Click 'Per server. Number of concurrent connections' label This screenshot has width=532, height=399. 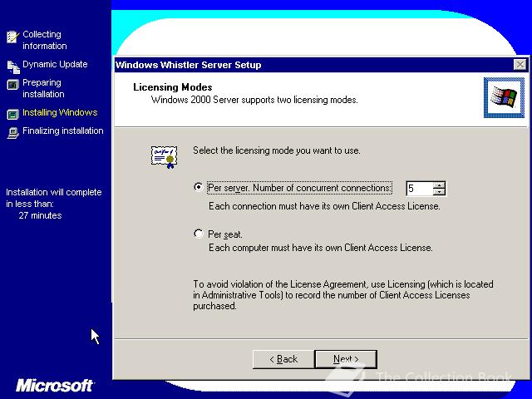click(x=299, y=188)
